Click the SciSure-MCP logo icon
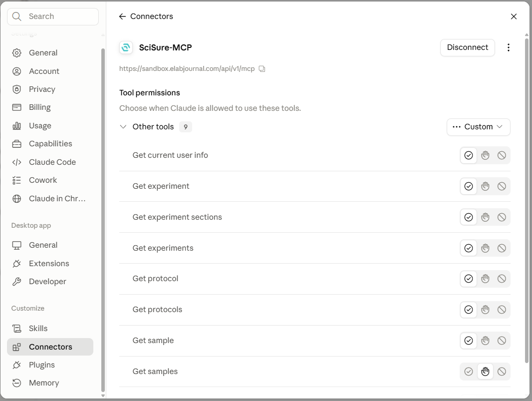 pyautogui.click(x=126, y=47)
